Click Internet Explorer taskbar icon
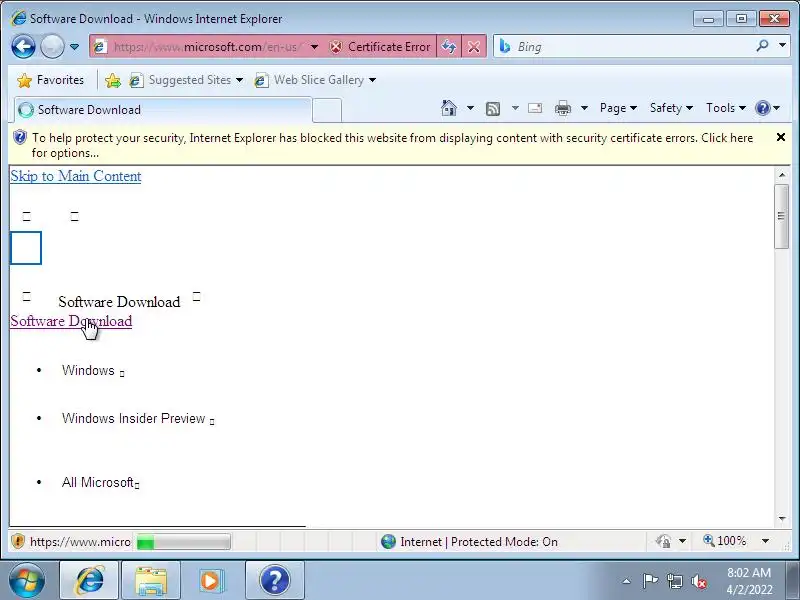Image resolution: width=800 pixels, height=600 pixels. [x=89, y=581]
